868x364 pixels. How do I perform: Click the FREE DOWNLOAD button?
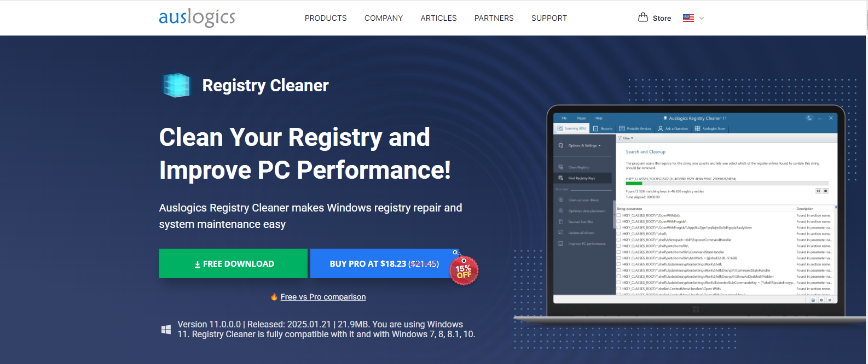pos(233,263)
